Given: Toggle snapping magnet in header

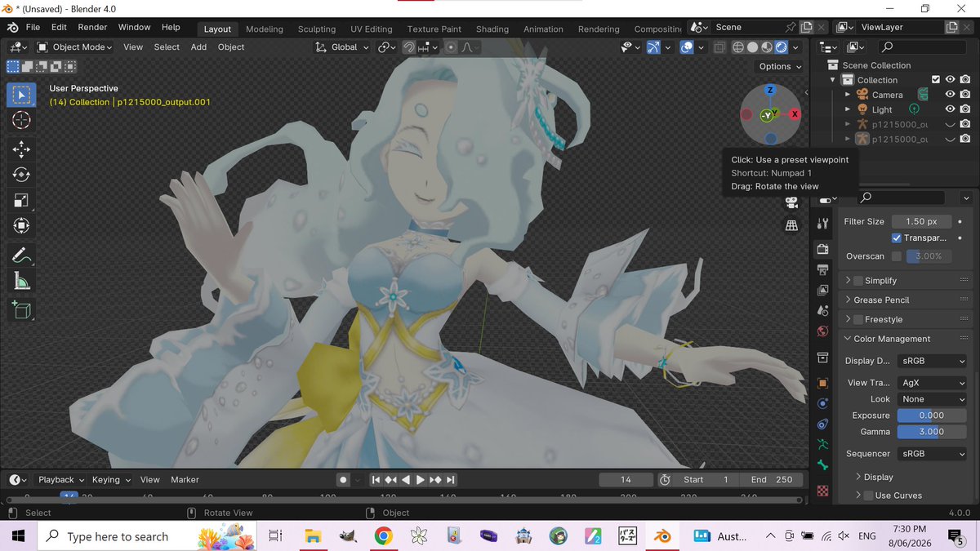Looking at the screenshot, I should point(408,47).
